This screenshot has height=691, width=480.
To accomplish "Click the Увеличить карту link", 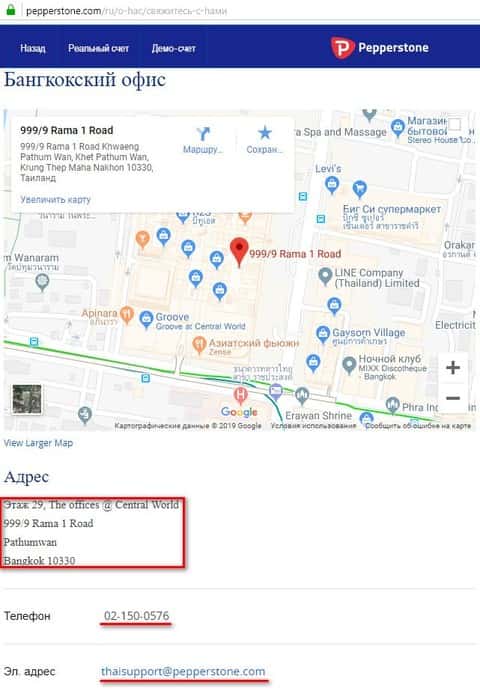I will click(x=55, y=200).
